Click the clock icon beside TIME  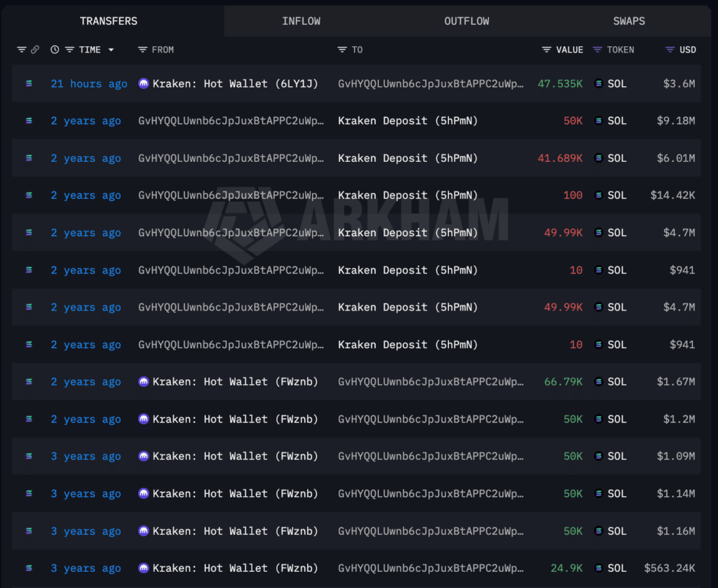point(55,50)
